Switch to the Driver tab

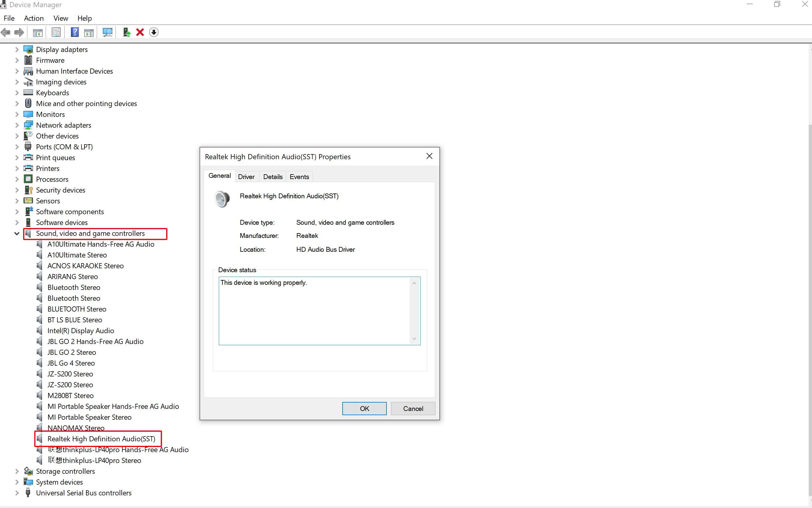point(246,176)
